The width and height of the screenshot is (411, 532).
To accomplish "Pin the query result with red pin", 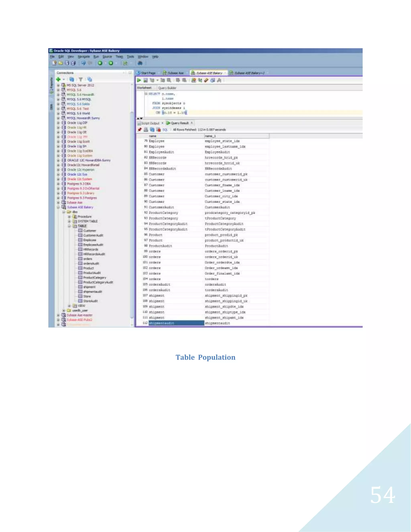I will pyautogui.click(x=139, y=130).
